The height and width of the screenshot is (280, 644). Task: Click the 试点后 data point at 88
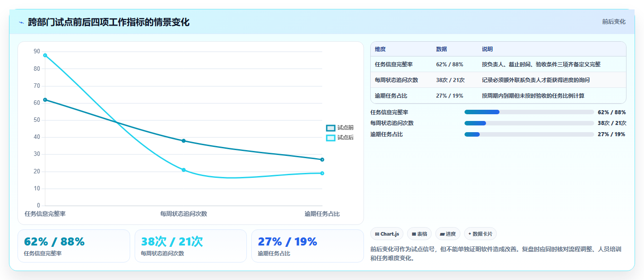[45, 55]
